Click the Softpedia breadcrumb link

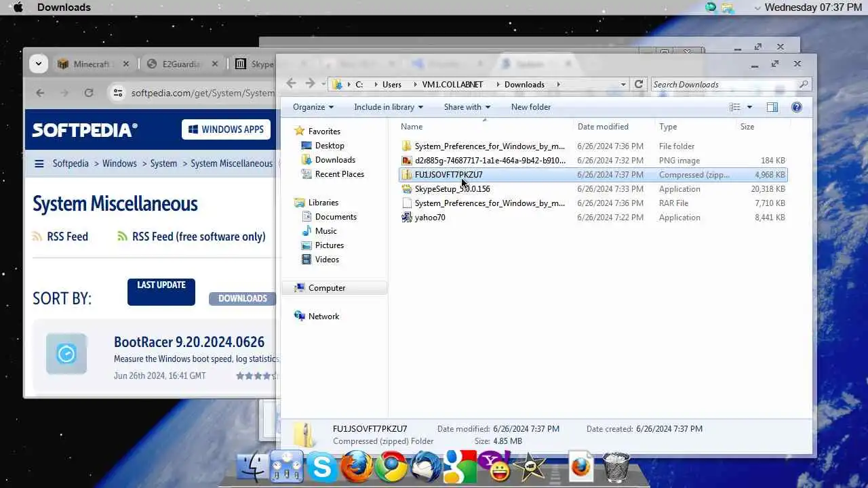tap(71, 163)
